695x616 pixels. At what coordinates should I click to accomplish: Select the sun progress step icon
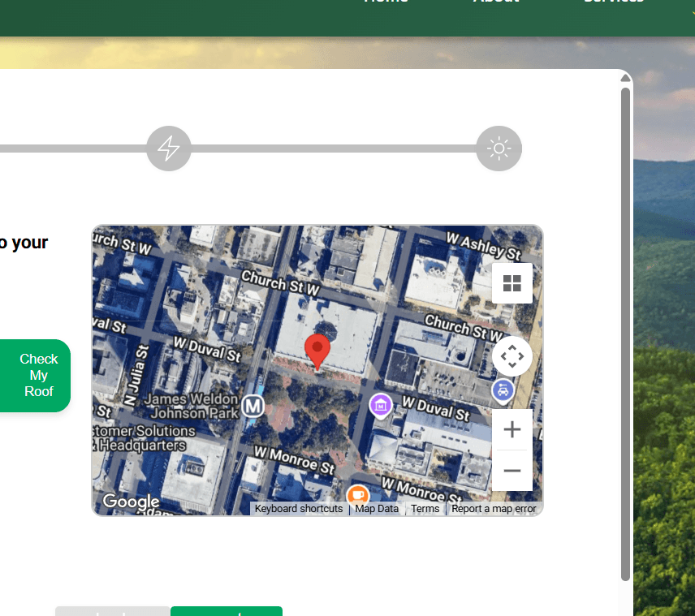click(499, 149)
